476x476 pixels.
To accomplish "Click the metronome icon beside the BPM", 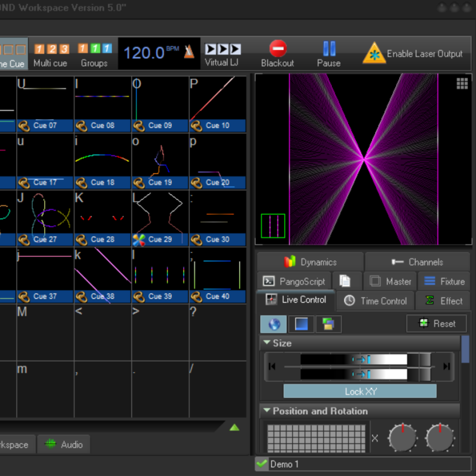I will click(189, 52).
